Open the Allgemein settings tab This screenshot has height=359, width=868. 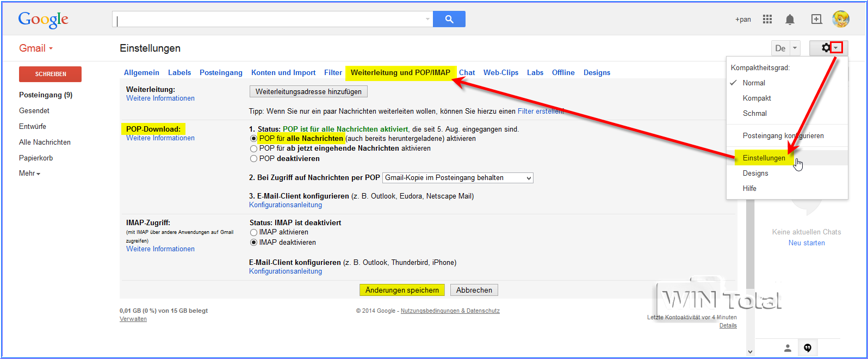click(141, 72)
